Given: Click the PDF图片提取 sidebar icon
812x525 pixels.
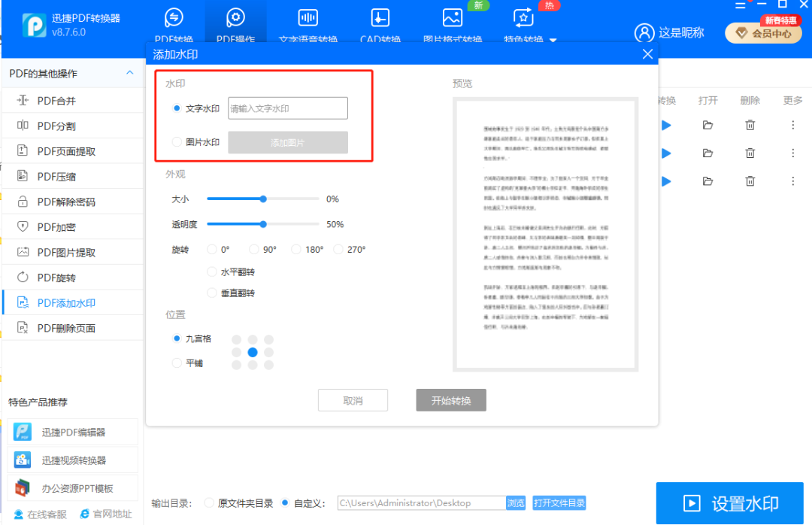Looking at the screenshot, I should (x=23, y=252).
